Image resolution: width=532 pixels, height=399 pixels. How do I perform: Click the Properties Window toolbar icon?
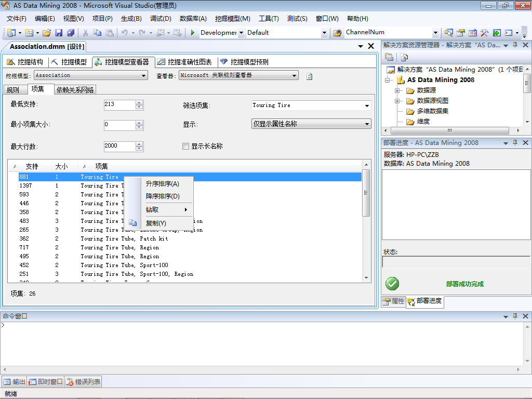(460, 33)
